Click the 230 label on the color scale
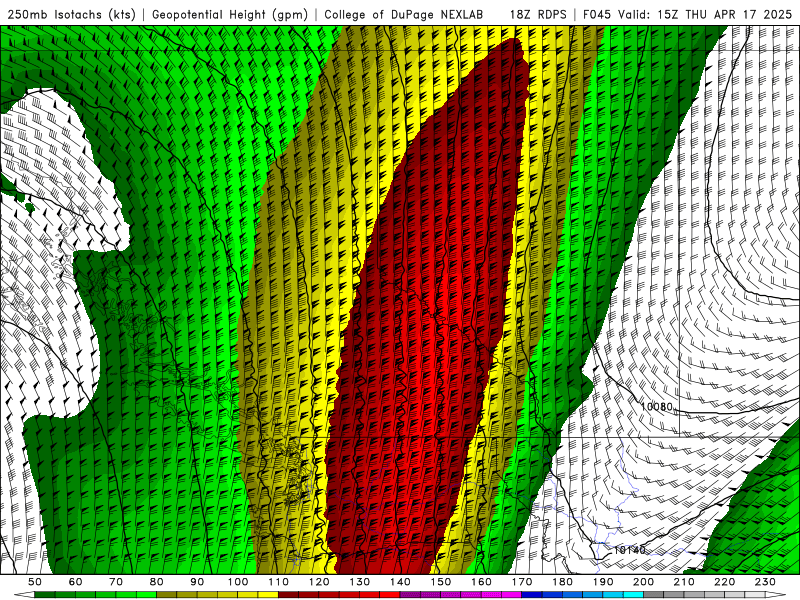The height and width of the screenshot is (600, 800). point(765,582)
